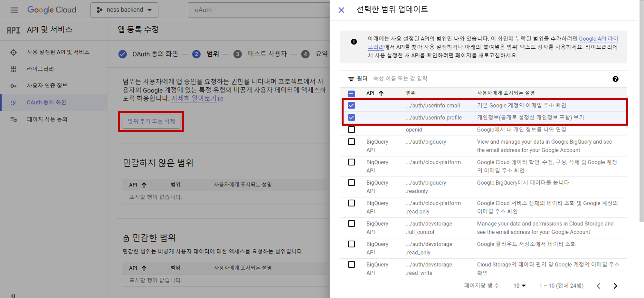
Task: Click 범위 추가 또는 삭제 button
Action: pos(151,121)
